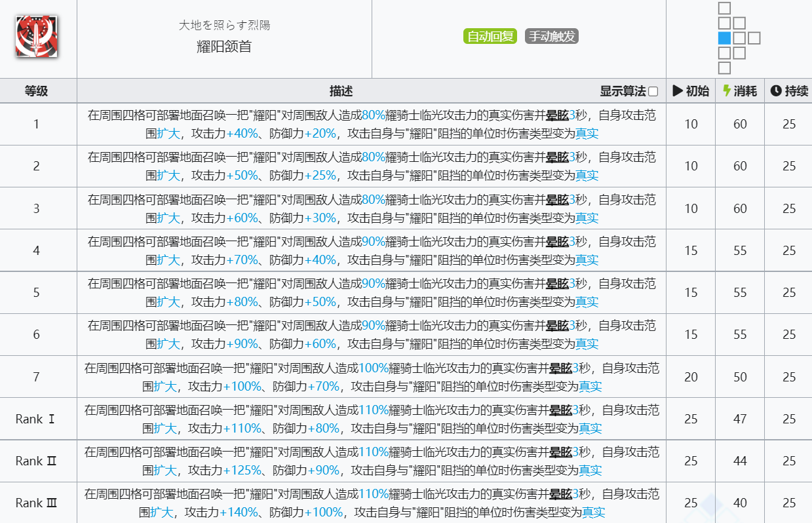Select the Rank Ⅲ level cell
The width and height of the screenshot is (812, 523).
pos(37,503)
